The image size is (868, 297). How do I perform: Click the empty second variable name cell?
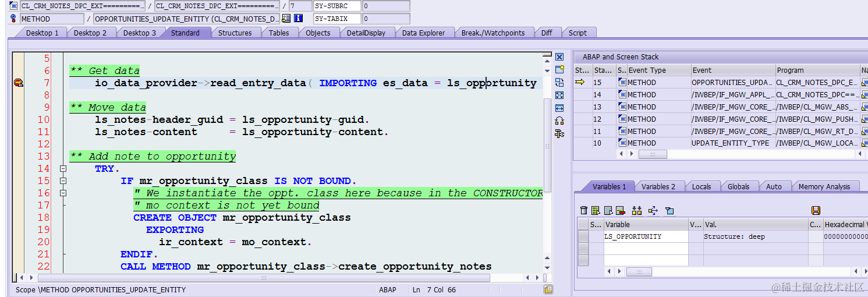click(646, 248)
